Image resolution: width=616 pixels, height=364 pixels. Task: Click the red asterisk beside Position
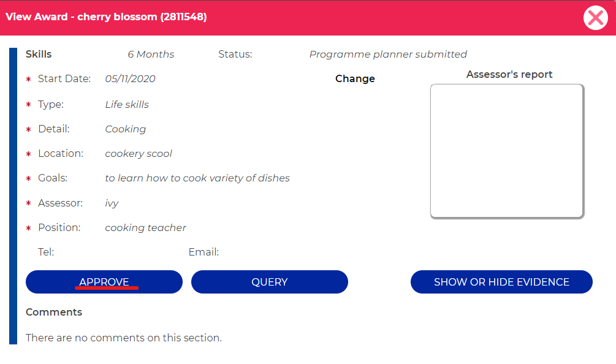28,228
